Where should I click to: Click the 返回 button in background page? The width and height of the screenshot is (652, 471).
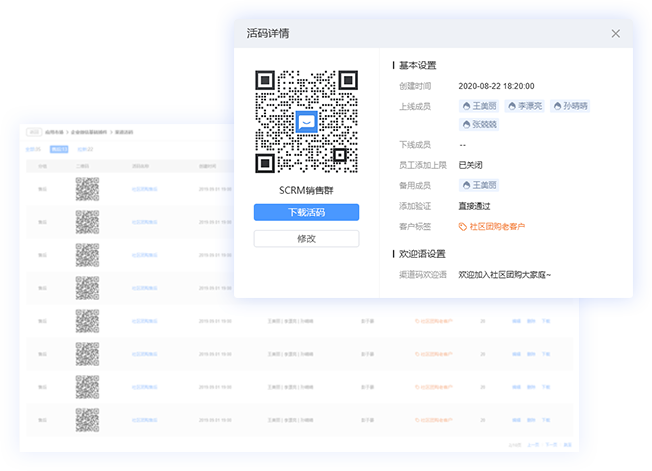tap(34, 132)
